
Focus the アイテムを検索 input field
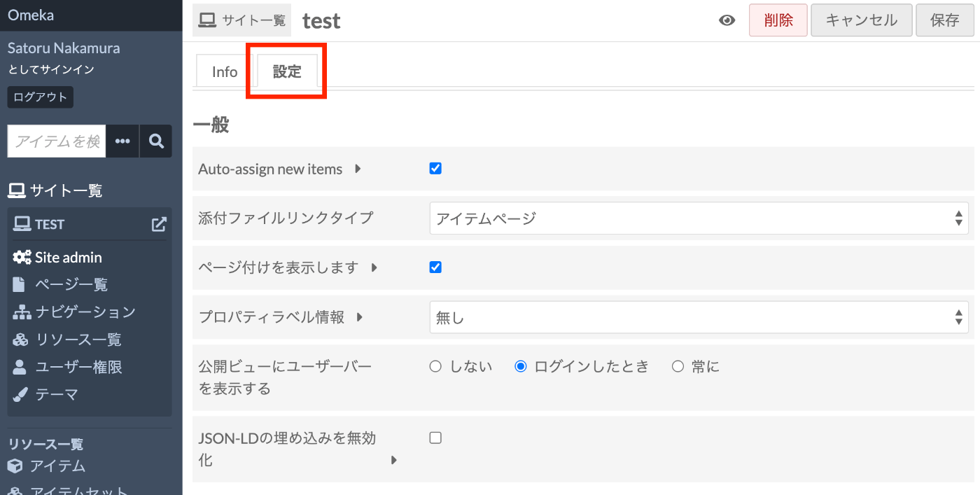click(57, 141)
